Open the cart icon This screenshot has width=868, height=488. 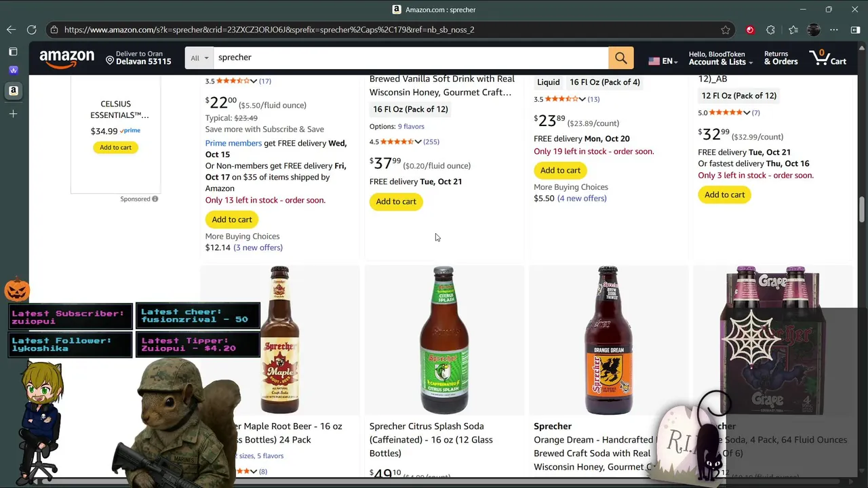tap(828, 58)
